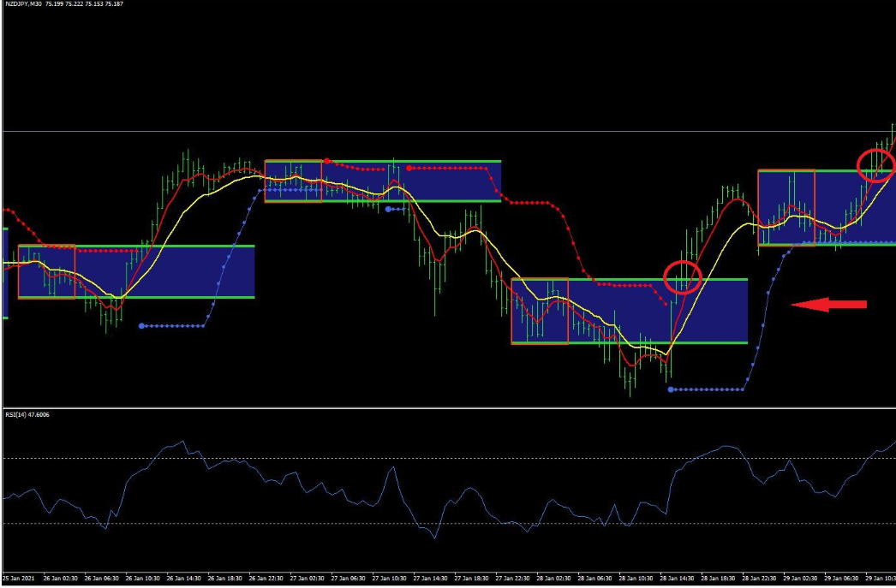Click the 28 Jan 14:30 time label
Image resolution: width=896 pixels, height=588 pixels.
point(678,579)
